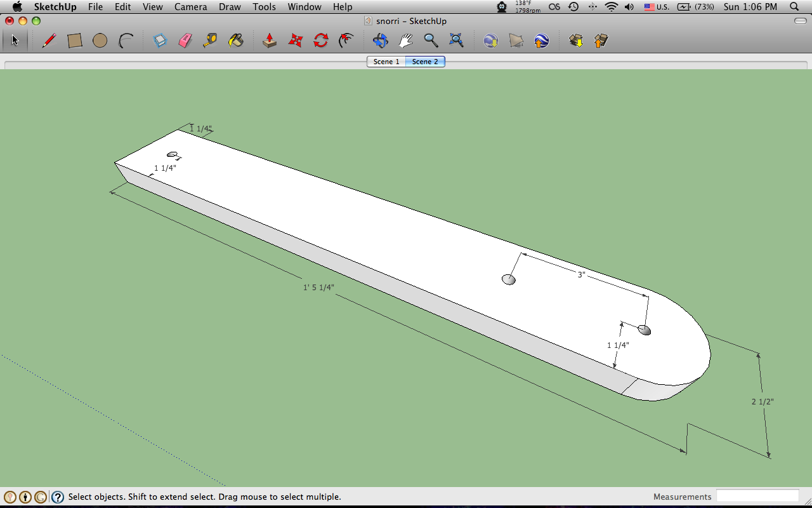
Task: Click the copyright status bar icon
Action: point(41,497)
